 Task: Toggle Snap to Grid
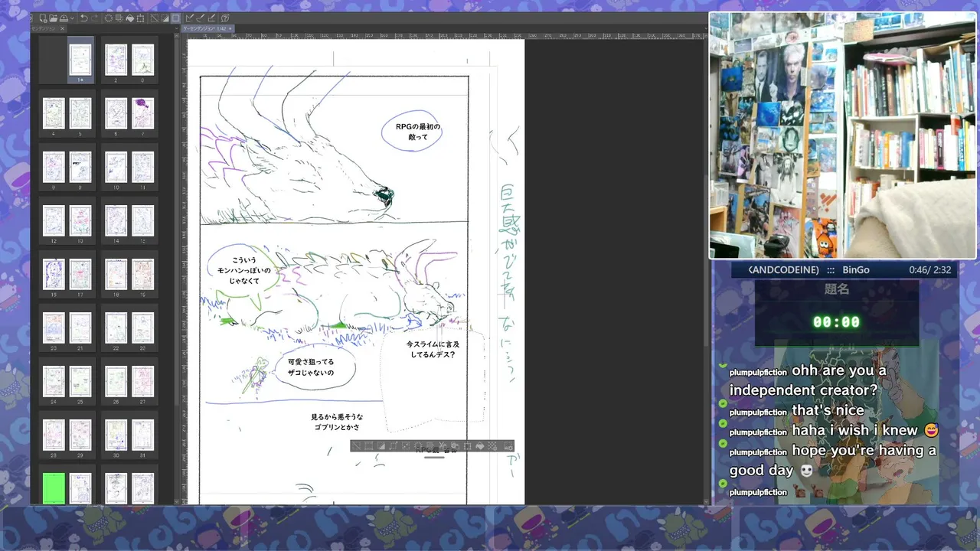[211, 18]
